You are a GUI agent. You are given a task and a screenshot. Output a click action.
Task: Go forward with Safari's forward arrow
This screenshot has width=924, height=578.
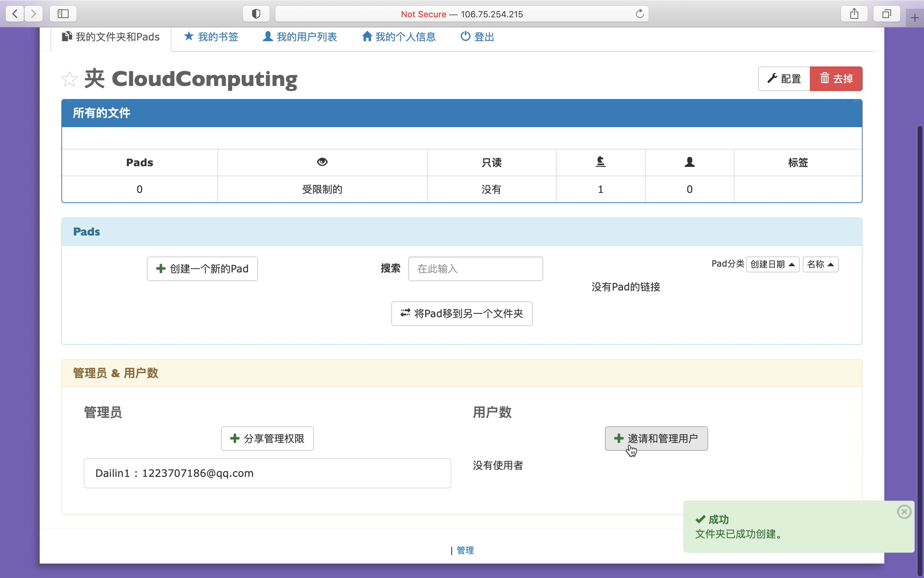pyautogui.click(x=34, y=14)
